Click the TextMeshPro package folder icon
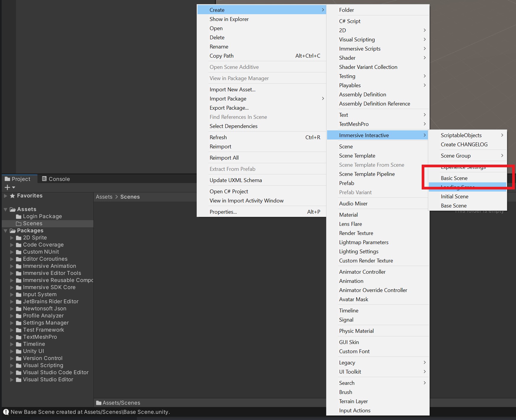The width and height of the screenshot is (516, 420). pos(19,337)
